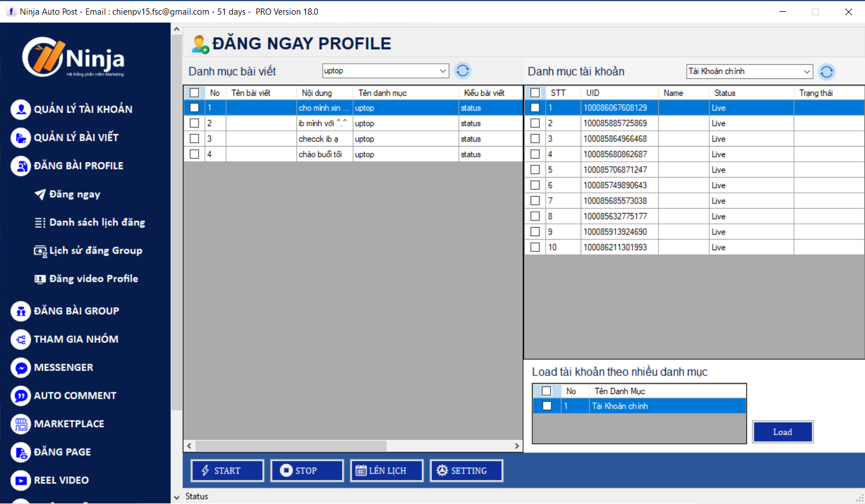Open REEL VIDEO menu item
Screen dimensions: 865x504
tap(61, 480)
